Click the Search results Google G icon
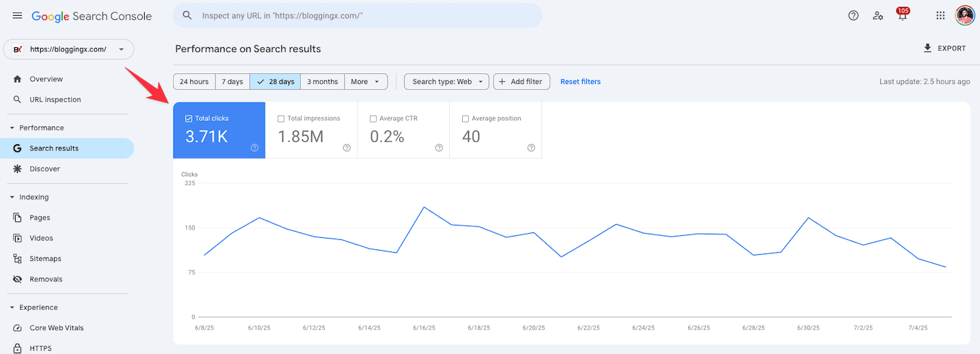Image resolution: width=980 pixels, height=354 pixels. point(18,148)
